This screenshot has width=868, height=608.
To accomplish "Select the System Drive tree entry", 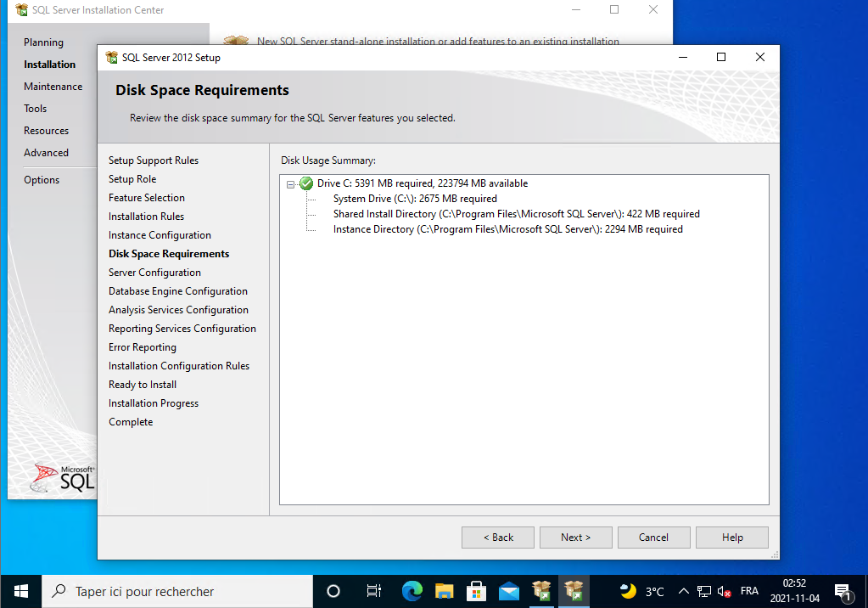I will (415, 199).
